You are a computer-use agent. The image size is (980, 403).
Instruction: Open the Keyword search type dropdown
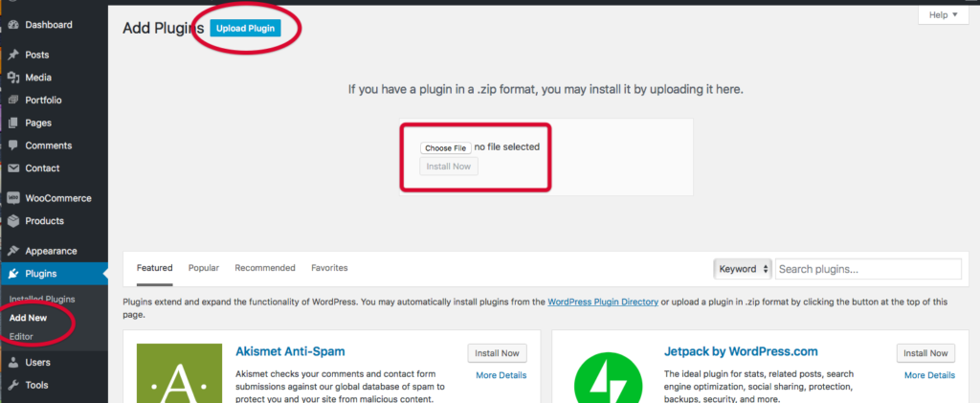743,269
